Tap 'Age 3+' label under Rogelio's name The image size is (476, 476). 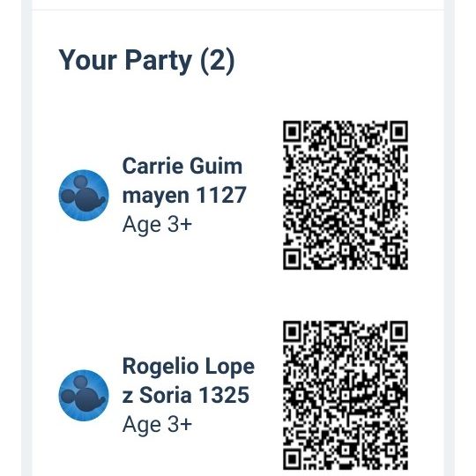tap(157, 424)
